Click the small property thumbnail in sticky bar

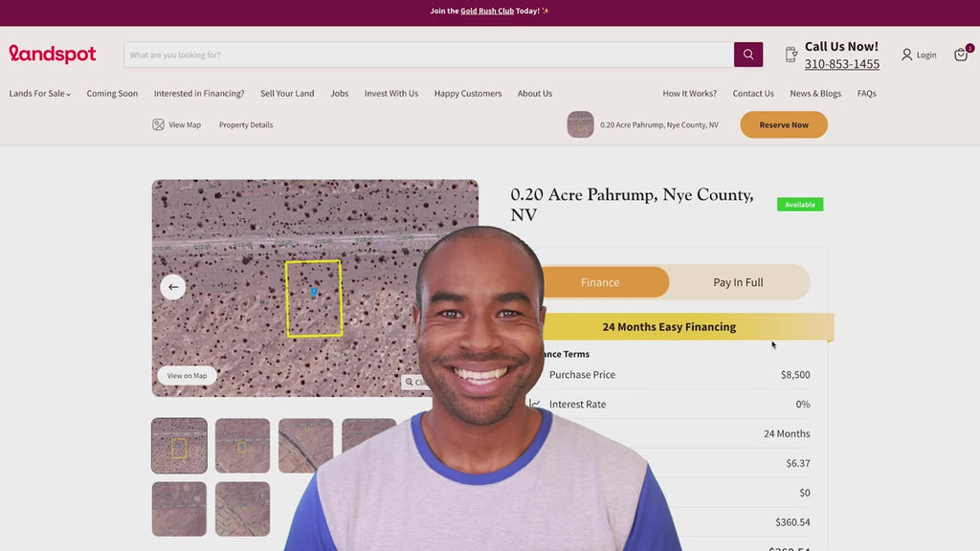click(x=580, y=124)
